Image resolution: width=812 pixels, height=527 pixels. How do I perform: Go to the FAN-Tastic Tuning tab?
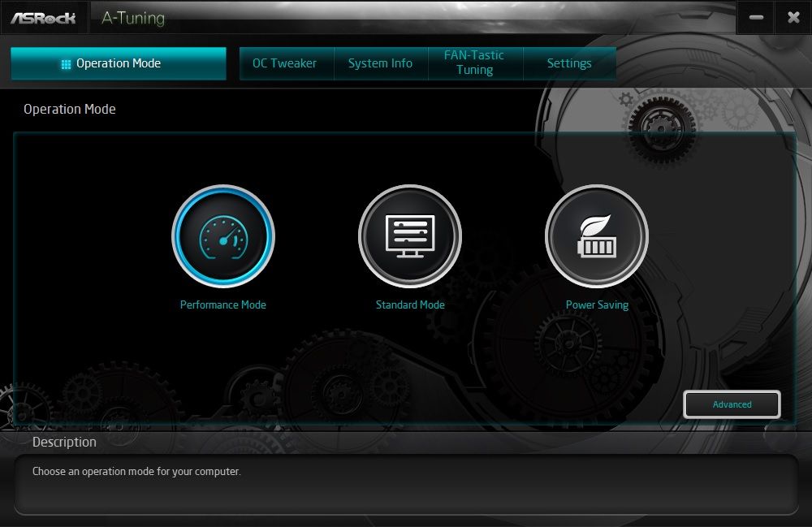point(475,63)
